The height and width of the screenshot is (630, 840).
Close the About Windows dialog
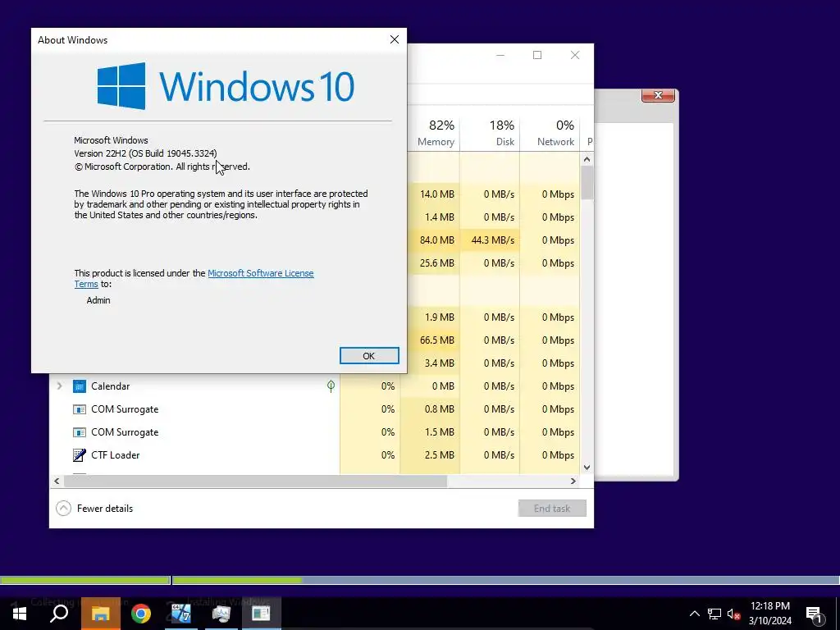click(x=395, y=39)
